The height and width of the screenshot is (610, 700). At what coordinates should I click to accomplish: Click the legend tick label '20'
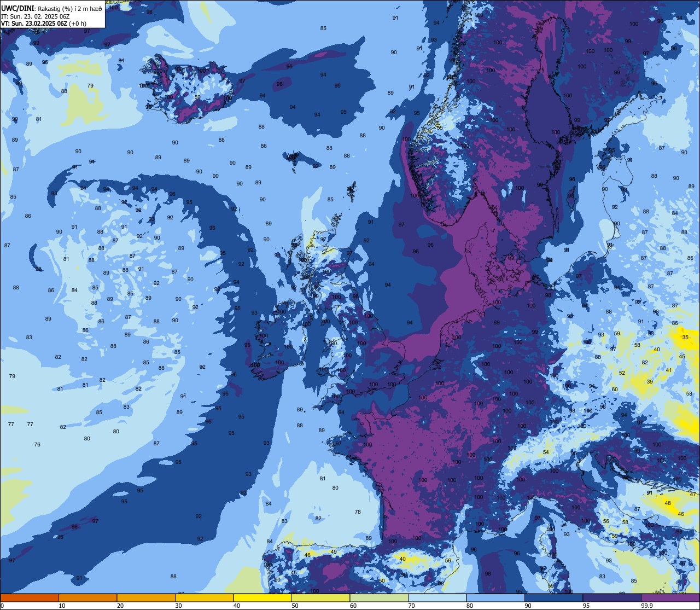click(x=120, y=606)
